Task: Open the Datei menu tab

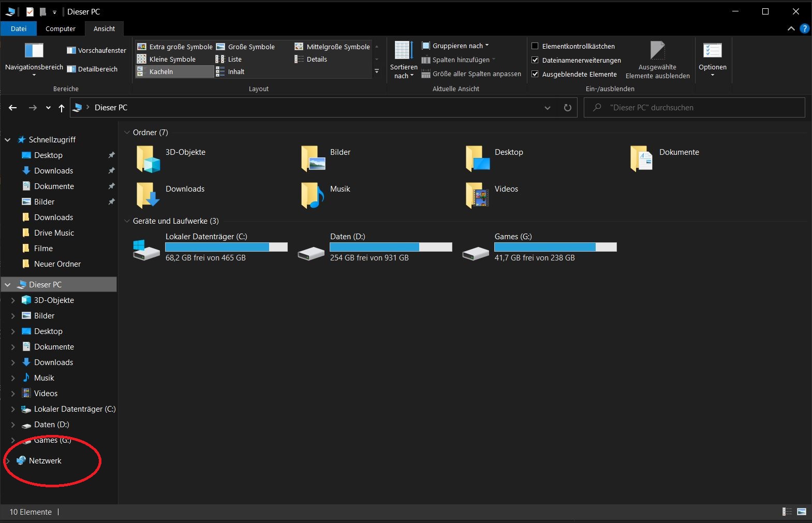Action: coord(19,28)
